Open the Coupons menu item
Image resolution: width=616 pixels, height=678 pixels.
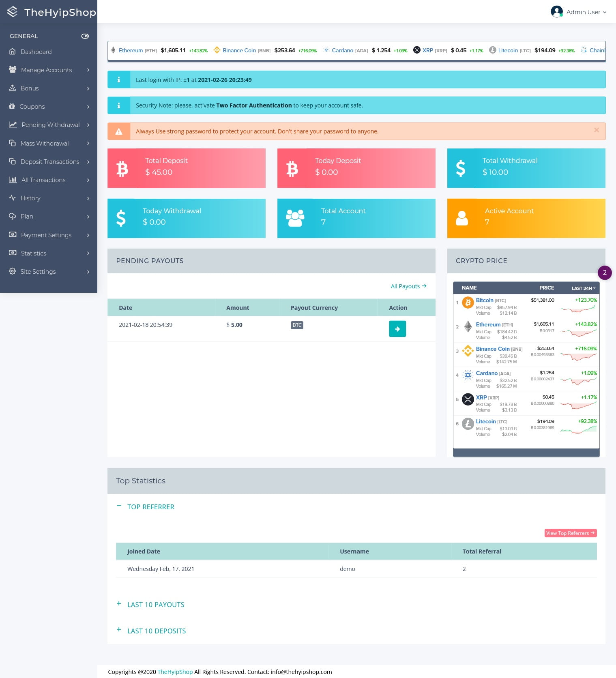click(49, 106)
